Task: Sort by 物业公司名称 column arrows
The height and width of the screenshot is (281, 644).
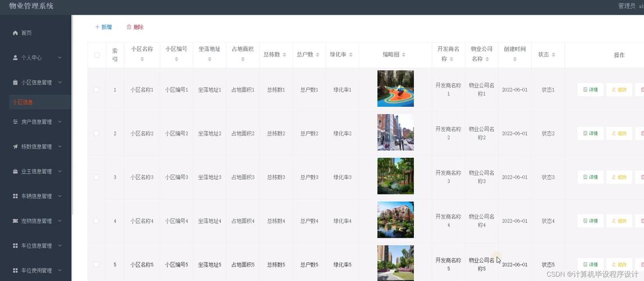Action: [487, 59]
